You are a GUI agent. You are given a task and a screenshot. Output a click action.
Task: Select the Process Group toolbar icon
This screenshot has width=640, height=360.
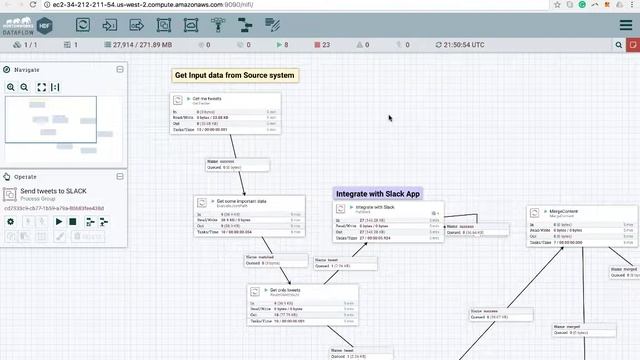click(164, 25)
